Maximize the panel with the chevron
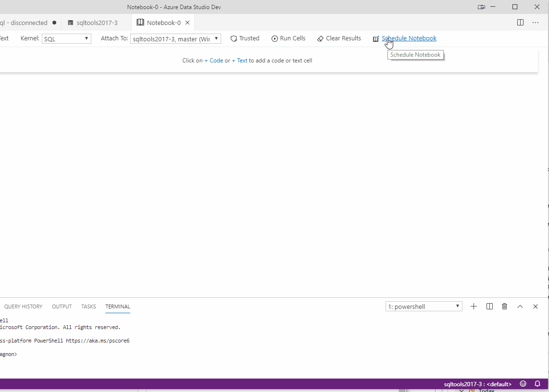The image size is (549, 392). pos(520,306)
